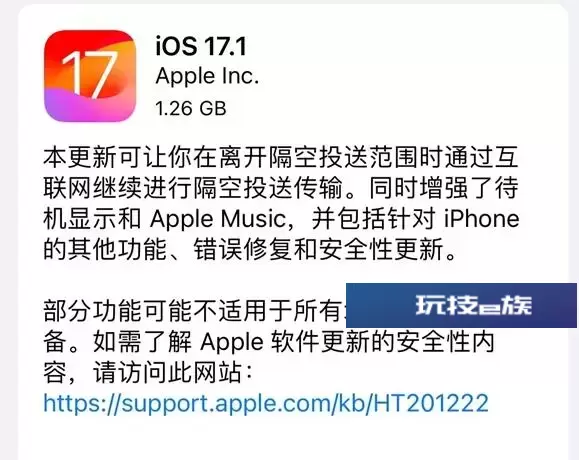Click the 同时增强了待 text
Screen dimensions: 579x460
pyautogui.click(x=443, y=188)
